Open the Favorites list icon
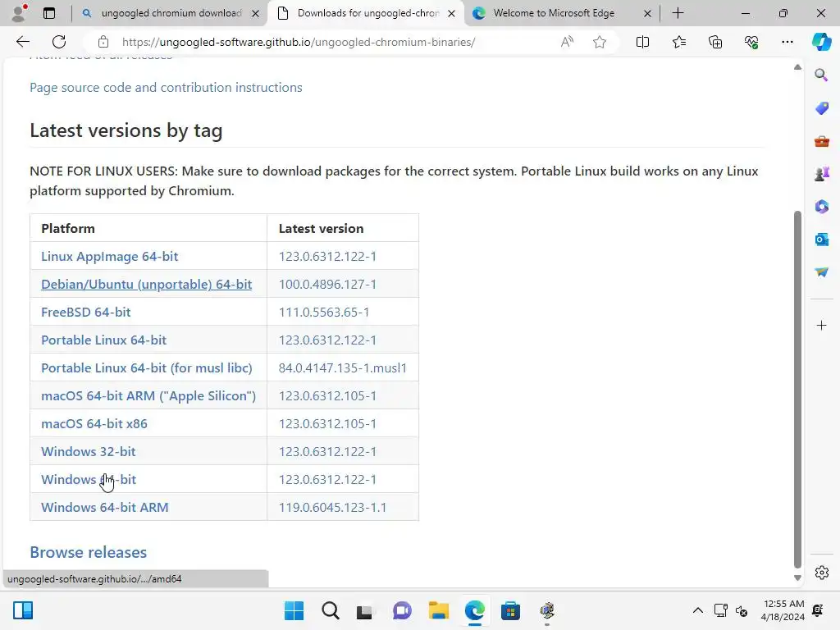 (678, 42)
